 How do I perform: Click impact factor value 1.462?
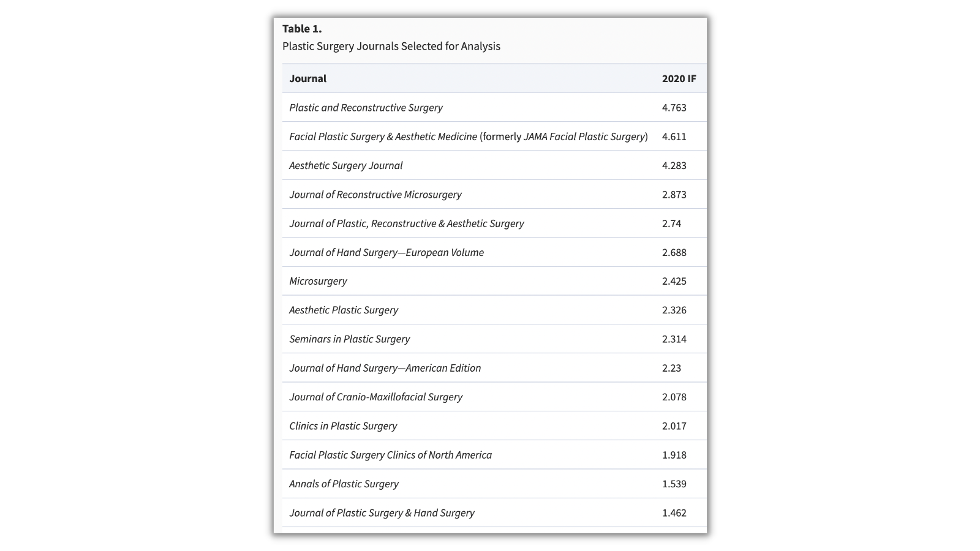[x=674, y=513]
